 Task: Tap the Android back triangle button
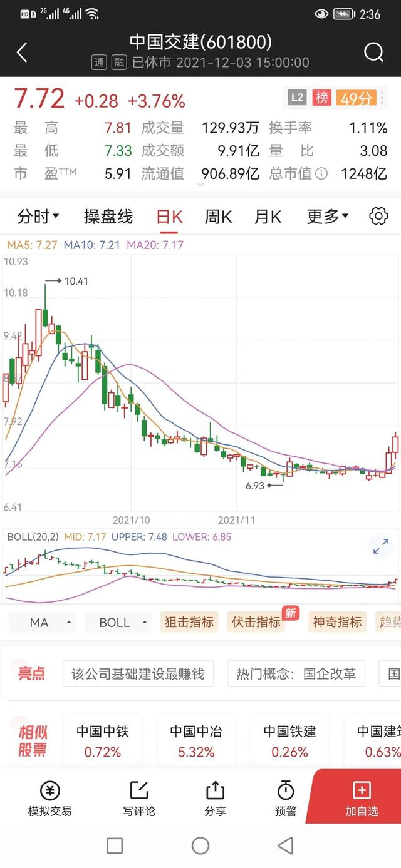286,846
